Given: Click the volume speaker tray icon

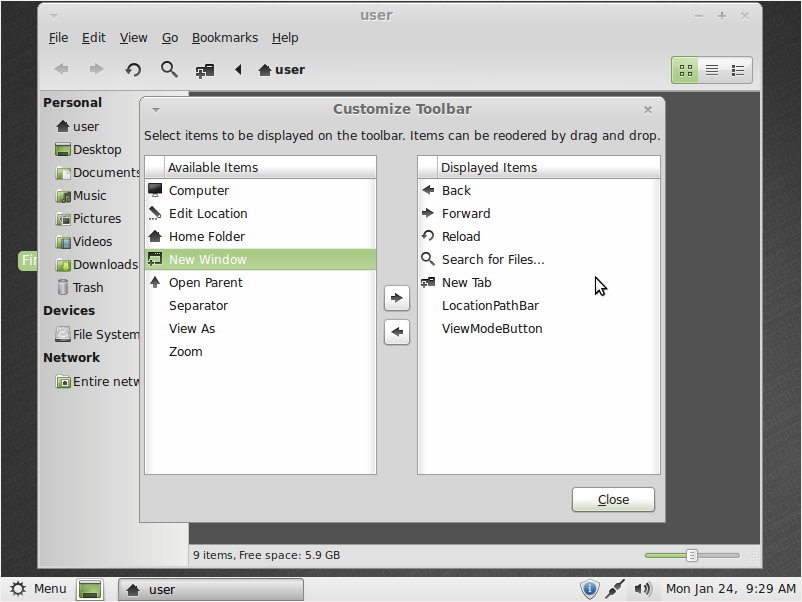Looking at the screenshot, I should [642, 589].
